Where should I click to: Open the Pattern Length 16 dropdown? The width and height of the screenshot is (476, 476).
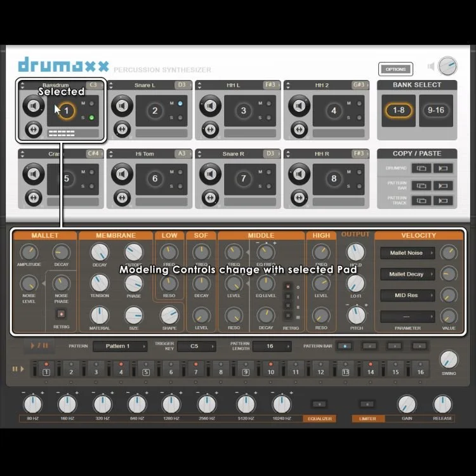click(272, 347)
